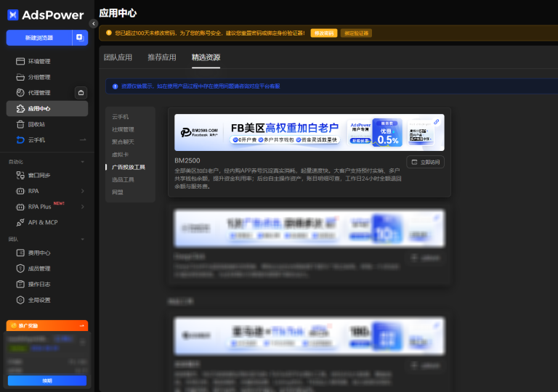Click the BM2500 FB美区 banner image
The width and height of the screenshot is (558, 392).
[310, 132]
